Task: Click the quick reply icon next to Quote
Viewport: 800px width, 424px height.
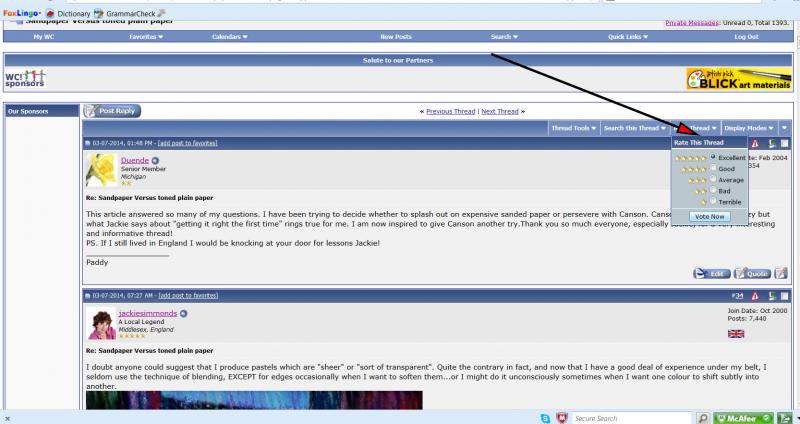Action: point(781,273)
